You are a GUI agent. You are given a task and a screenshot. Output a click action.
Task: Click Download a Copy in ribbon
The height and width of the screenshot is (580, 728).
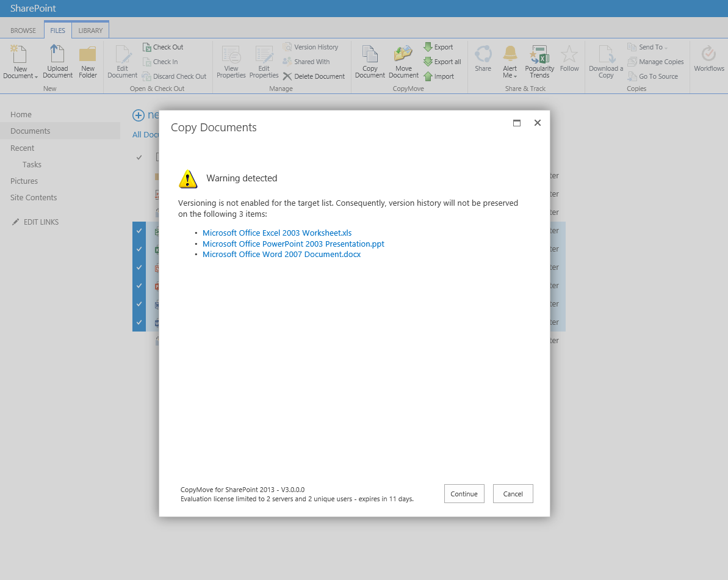(606, 61)
